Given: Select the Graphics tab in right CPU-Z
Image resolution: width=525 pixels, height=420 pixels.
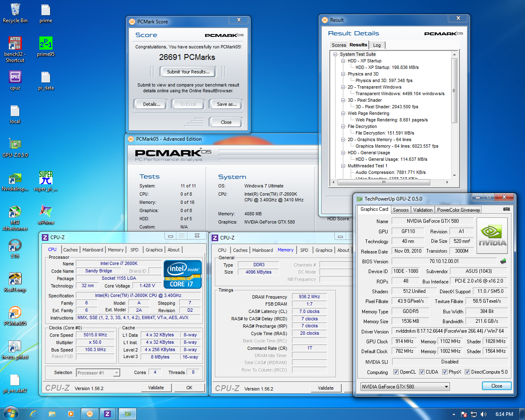Looking at the screenshot, I should coord(324,250).
